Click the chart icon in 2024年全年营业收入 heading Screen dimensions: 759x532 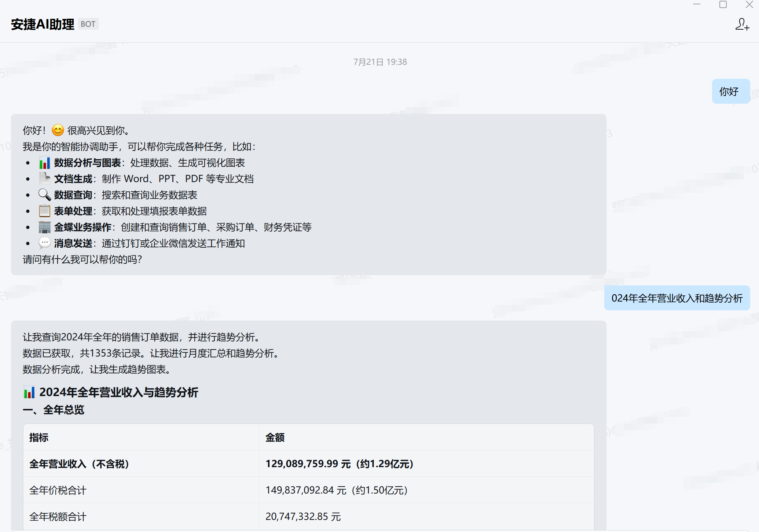click(x=29, y=392)
